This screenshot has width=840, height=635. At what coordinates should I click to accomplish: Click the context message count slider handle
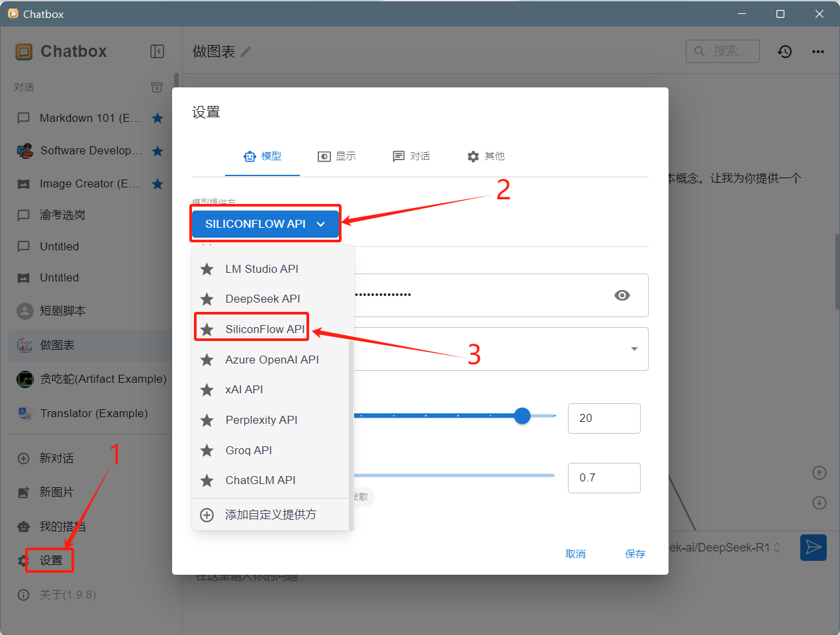(x=522, y=416)
